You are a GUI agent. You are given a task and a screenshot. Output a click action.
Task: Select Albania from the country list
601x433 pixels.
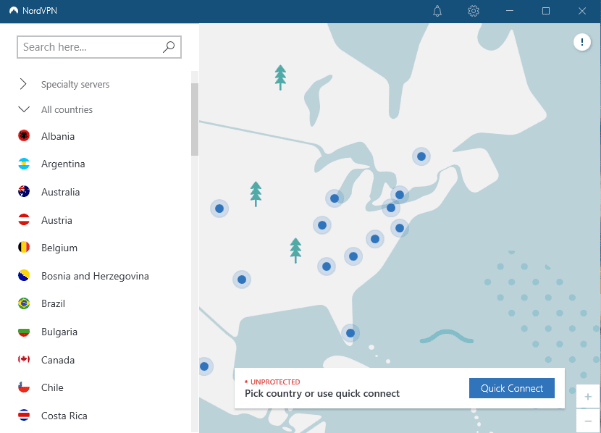click(58, 136)
